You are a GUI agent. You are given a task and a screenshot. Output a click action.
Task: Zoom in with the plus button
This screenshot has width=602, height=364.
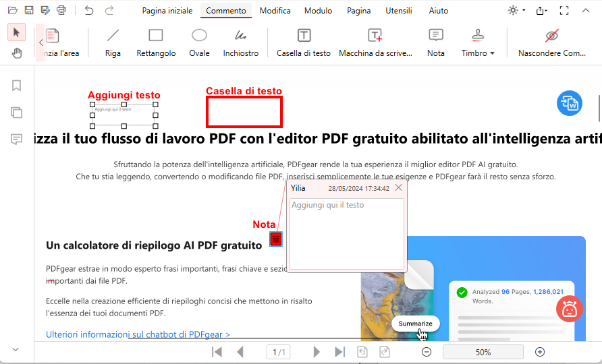pyautogui.click(x=540, y=352)
